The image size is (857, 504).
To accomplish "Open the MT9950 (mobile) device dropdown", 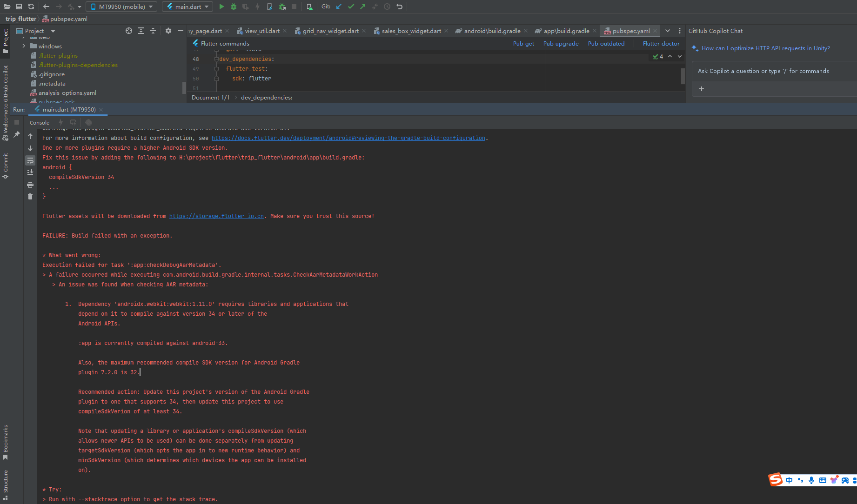I will coord(121,7).
